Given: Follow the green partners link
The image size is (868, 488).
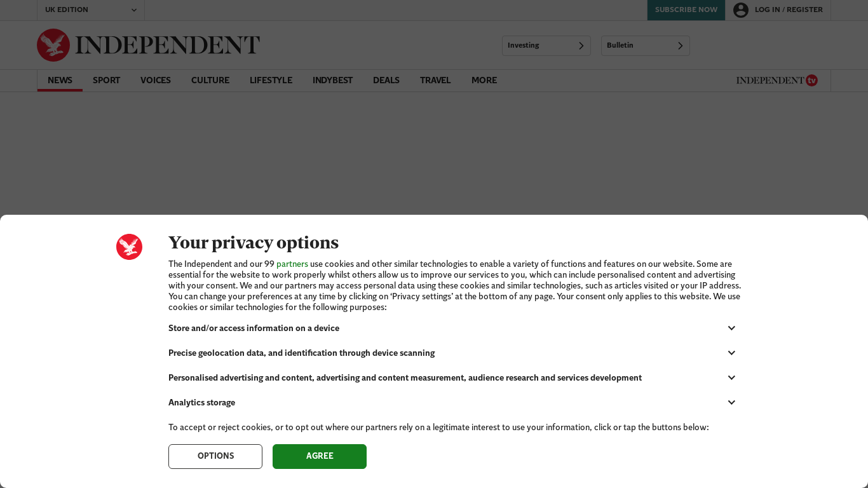Looking at the screenshot, I should point(292,264).
